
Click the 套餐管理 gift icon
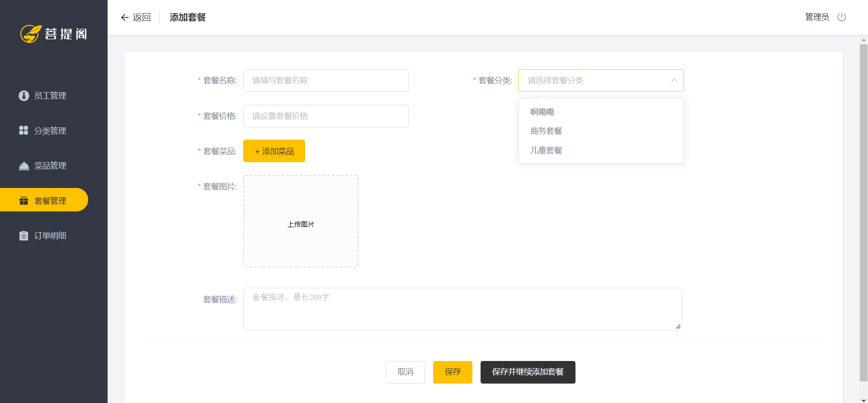coord(24,201)
